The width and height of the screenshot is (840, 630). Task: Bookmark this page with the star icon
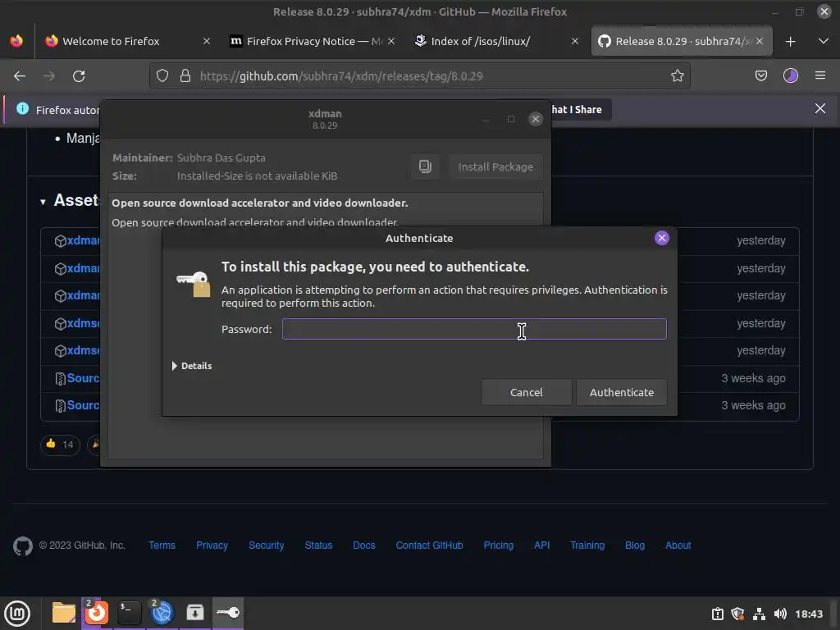pos(677,76)
